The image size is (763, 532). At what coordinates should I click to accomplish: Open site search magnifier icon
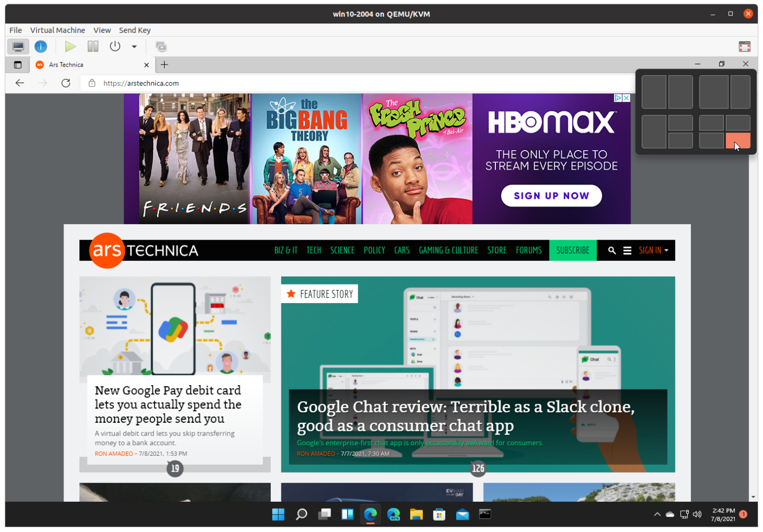coord(612,251)
